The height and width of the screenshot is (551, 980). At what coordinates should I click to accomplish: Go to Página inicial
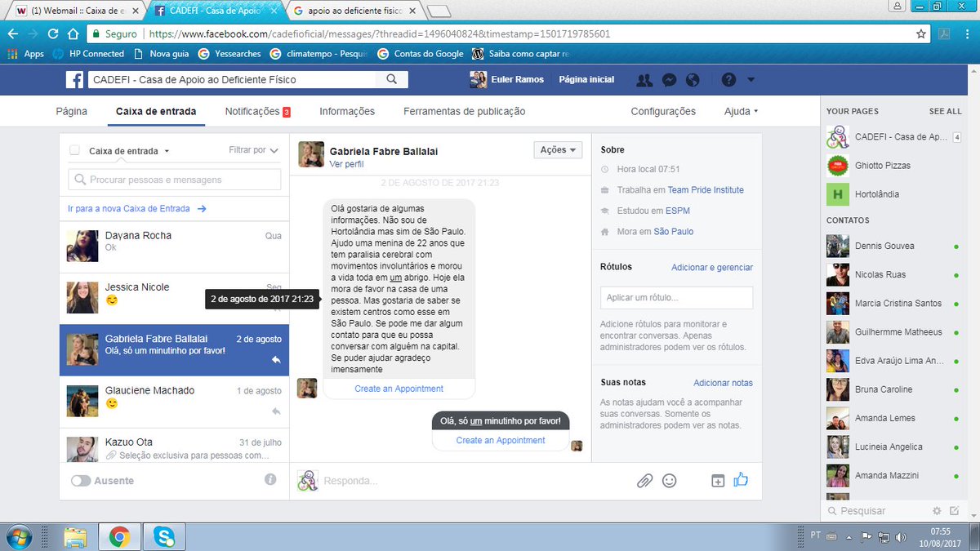[586, 80]
